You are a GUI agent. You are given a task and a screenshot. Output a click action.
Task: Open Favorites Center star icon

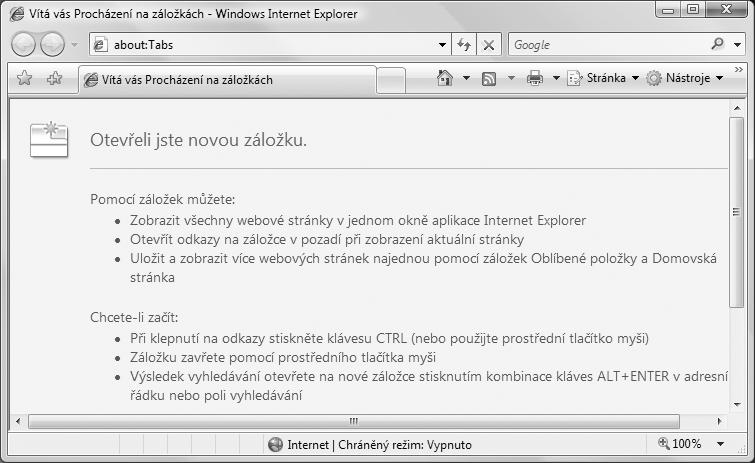(x=25, y=79)
